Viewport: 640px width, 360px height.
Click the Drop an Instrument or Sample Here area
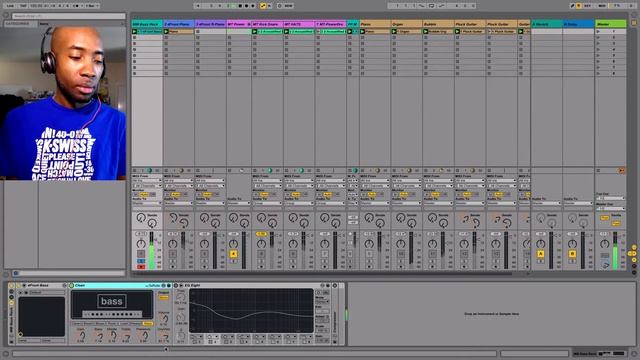click(491, 314)
